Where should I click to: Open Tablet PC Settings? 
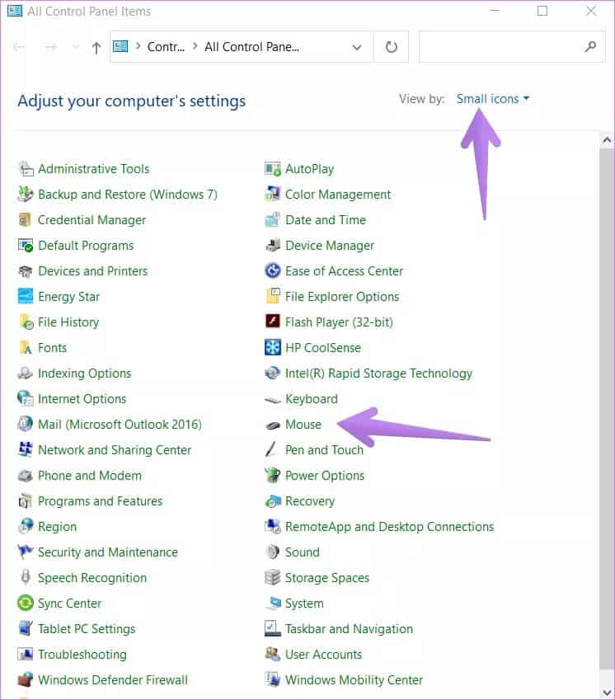[87, 628]
